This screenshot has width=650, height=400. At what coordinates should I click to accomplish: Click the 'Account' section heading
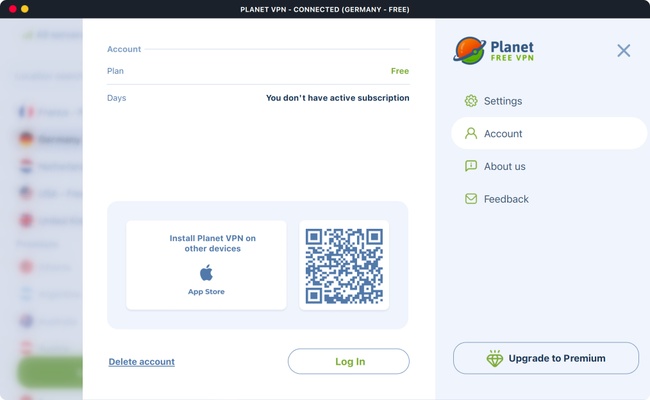coord(124,49)
